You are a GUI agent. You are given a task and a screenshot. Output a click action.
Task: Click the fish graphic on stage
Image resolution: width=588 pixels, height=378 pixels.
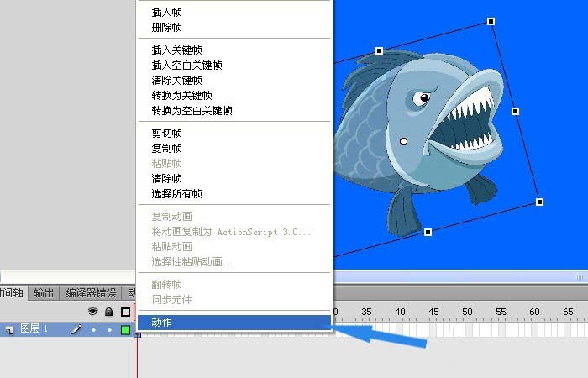coord(418,143)
